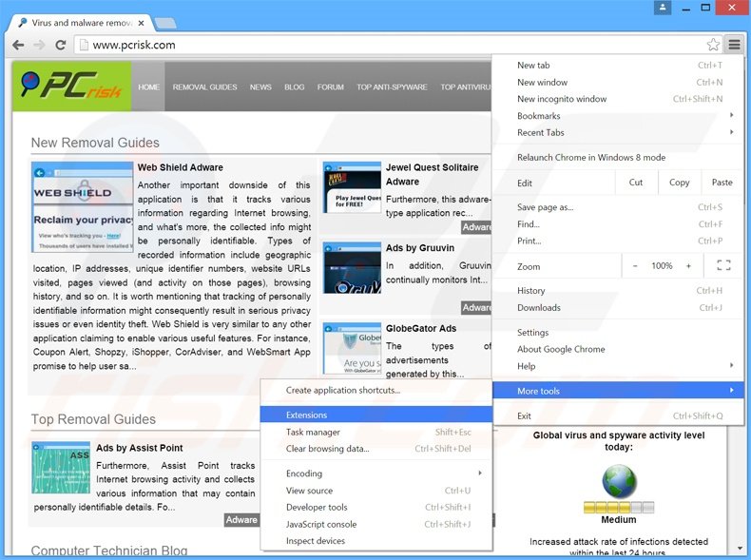Open Ads by Gruuvin thumbnail
Image resolution: width=751 pixels, height=560 pixels.
point(352,268)
